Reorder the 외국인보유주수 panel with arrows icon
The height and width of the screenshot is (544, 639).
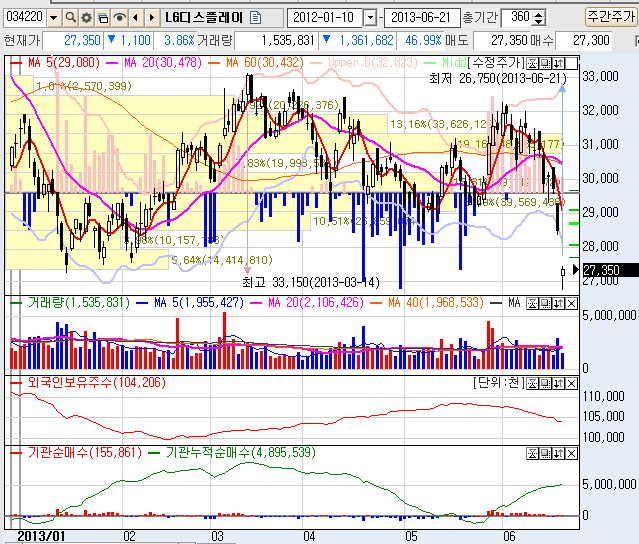pyautogui.click(x=559, y=383)
